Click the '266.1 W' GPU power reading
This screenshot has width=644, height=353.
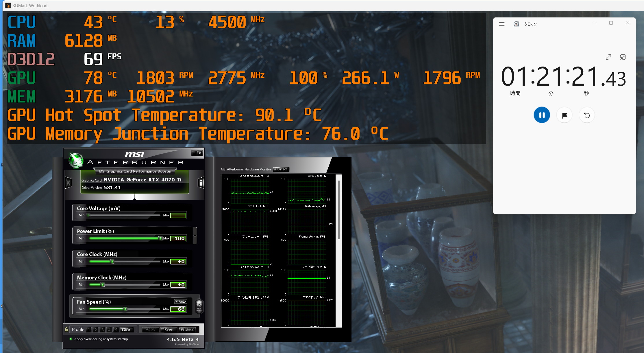(371, 78)
